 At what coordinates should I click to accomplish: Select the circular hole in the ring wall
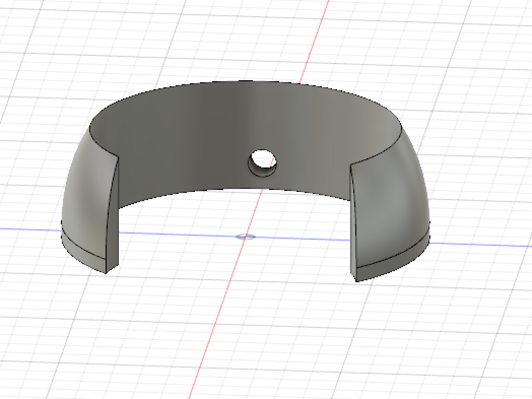click(262, 162)
